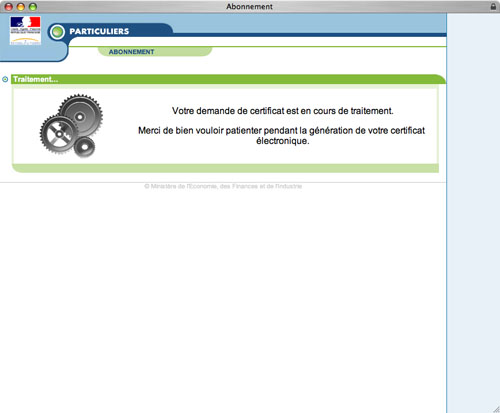Click the 'Votre demande de certificat' message
The image size is (500, 413).
click(283, 111)
